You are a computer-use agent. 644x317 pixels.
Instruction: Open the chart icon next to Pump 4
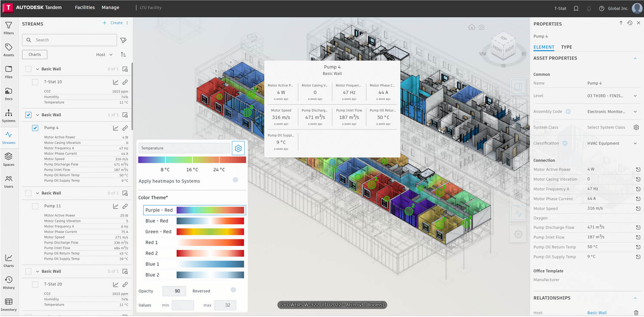point(115,128)
